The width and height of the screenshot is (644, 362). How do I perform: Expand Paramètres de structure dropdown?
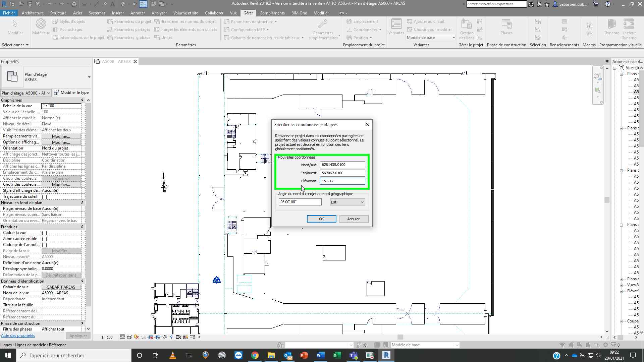pyautogui.click(x=251, y=21)
